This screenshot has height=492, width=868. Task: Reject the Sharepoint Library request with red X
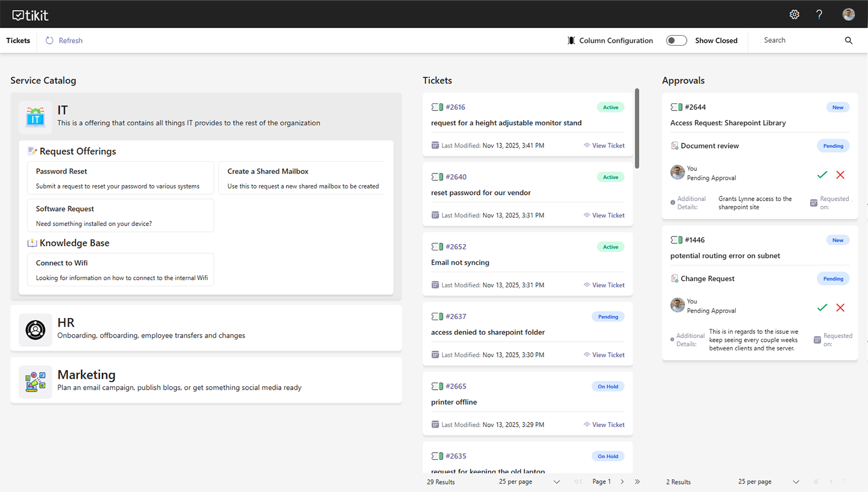(x=840, y=175)
